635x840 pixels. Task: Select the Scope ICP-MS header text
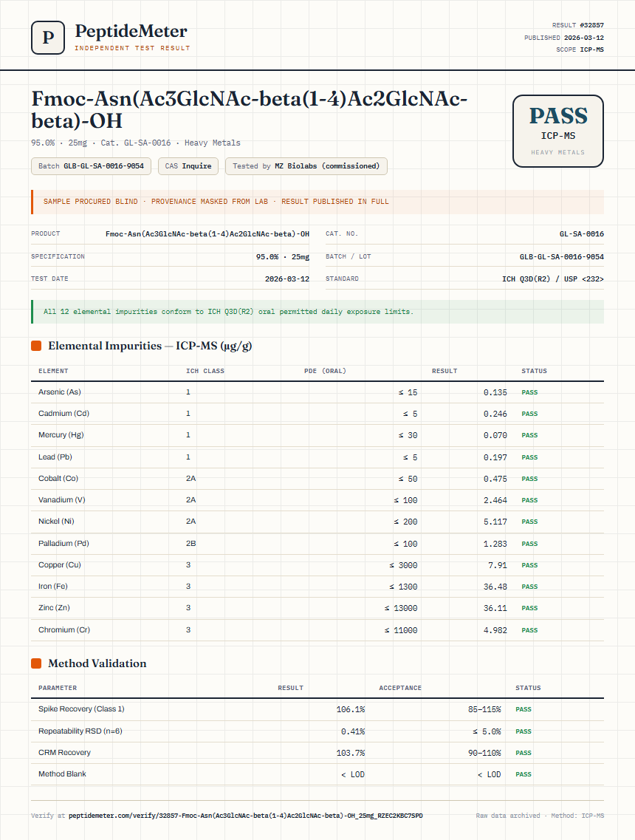tap(580, 49)
